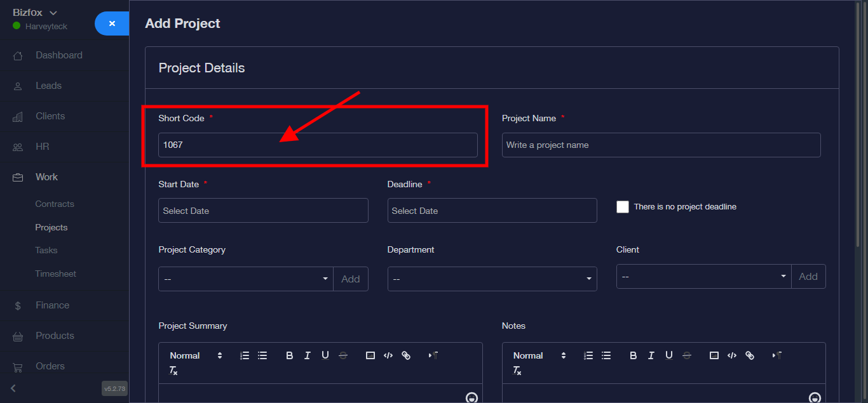Insert link in Project Summary editor
This screenshot has width=868, height=403.
406,355
